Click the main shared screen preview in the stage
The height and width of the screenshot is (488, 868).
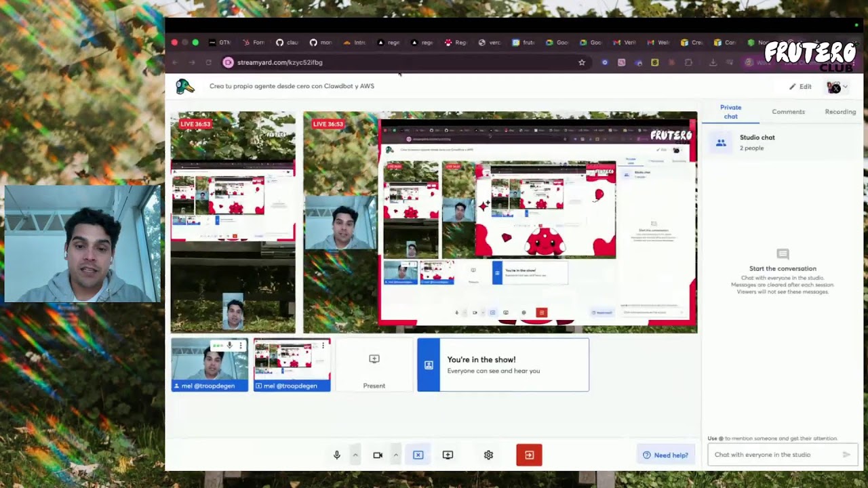click(x=500, y=222)
